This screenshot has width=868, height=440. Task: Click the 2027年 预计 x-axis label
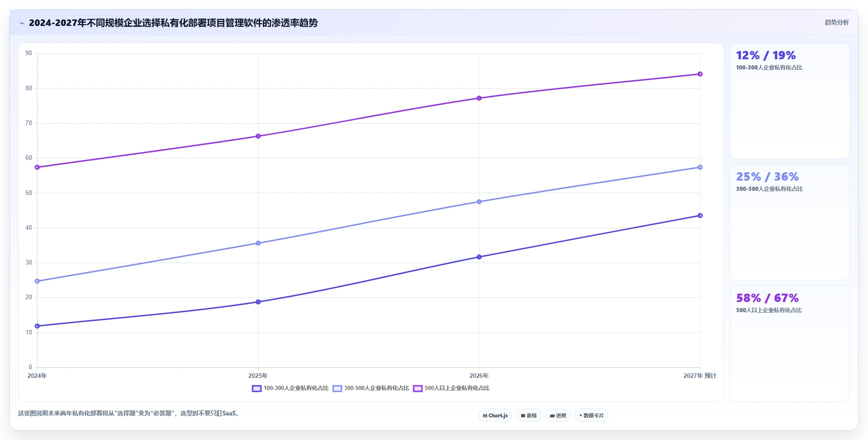(700, 376)
